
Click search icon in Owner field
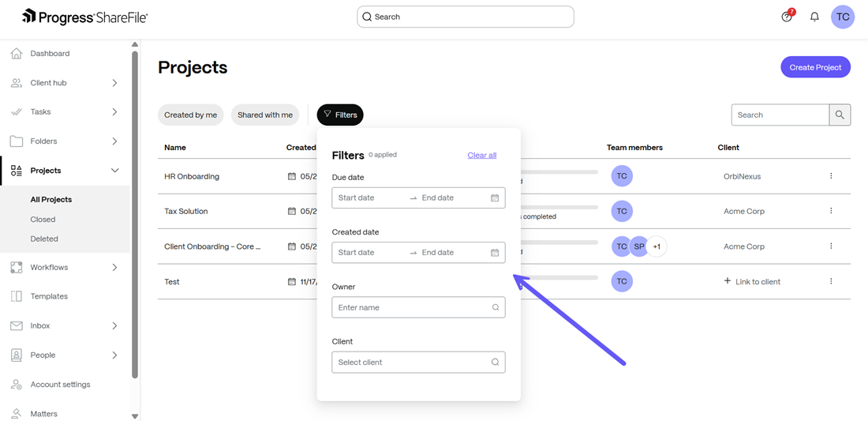pyautogui.click(x=496, y=307)
